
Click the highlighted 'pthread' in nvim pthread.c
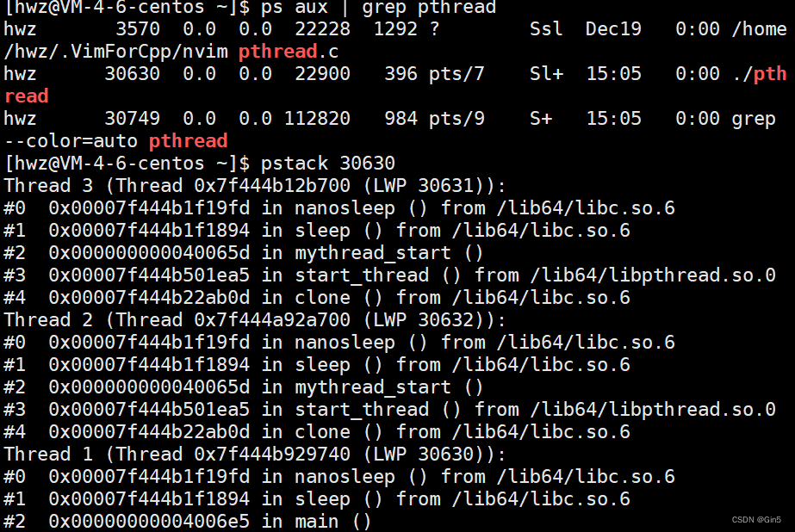tap(278, 51)
